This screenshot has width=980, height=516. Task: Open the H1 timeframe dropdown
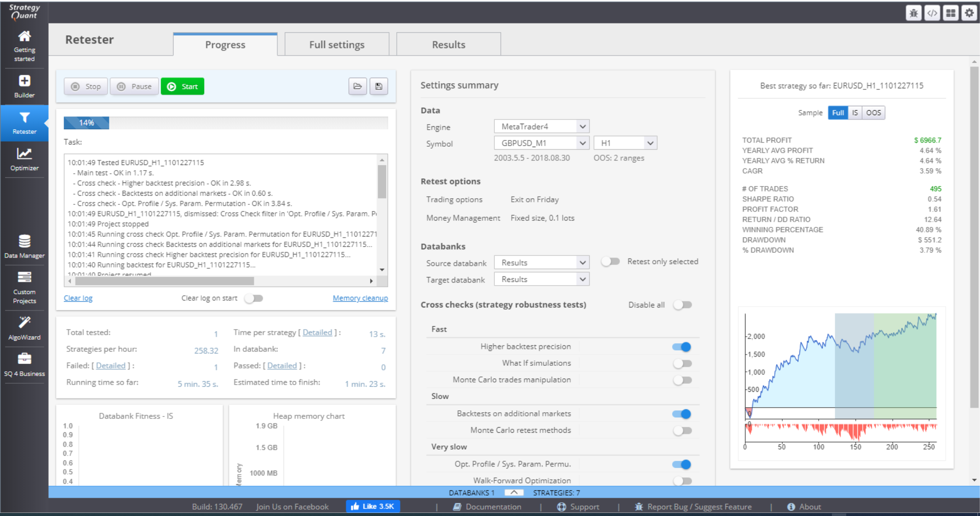coord(626,143)
